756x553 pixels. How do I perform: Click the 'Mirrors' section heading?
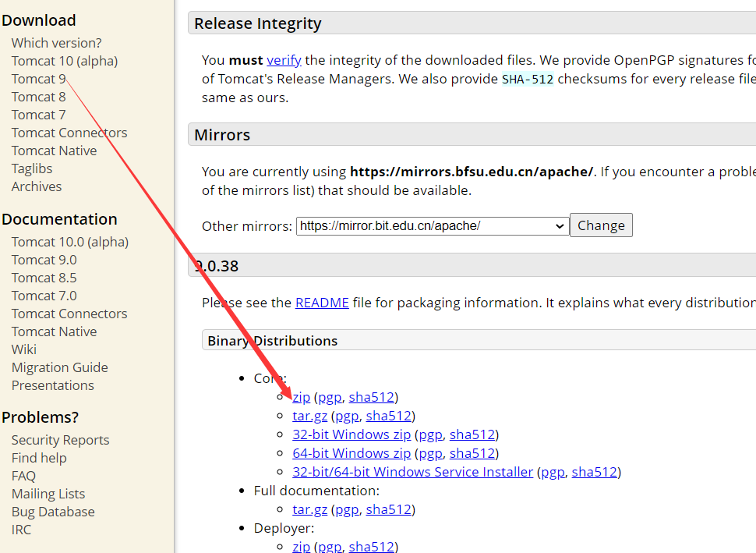pos(222,135)
